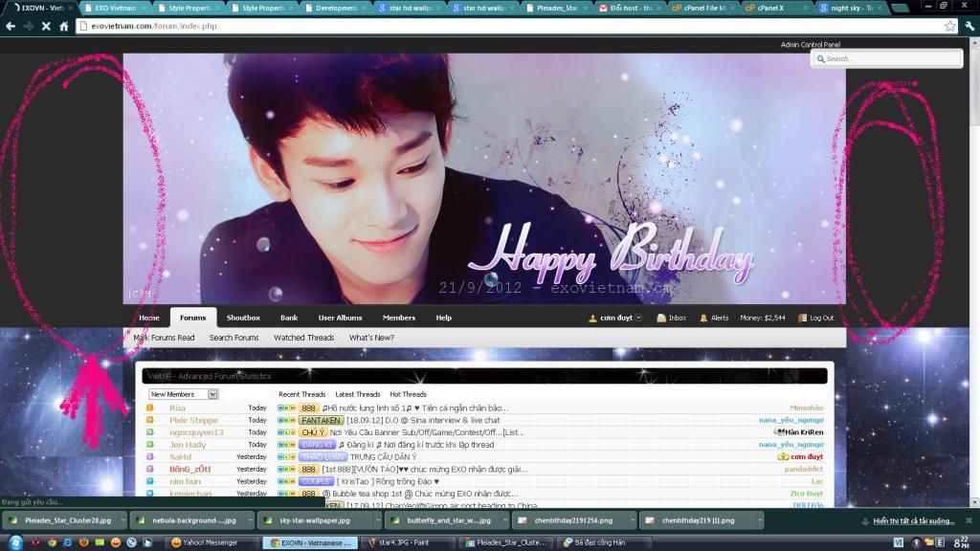
Task: Click the COUPLE thread prefix tag
Action: tap(316, 482)
